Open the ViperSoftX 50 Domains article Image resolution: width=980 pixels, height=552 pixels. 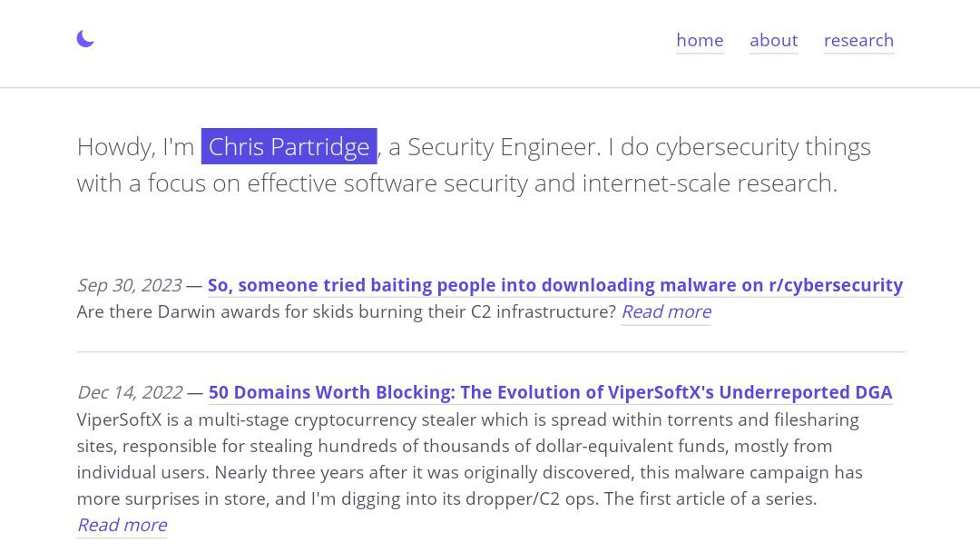[550, 392]
